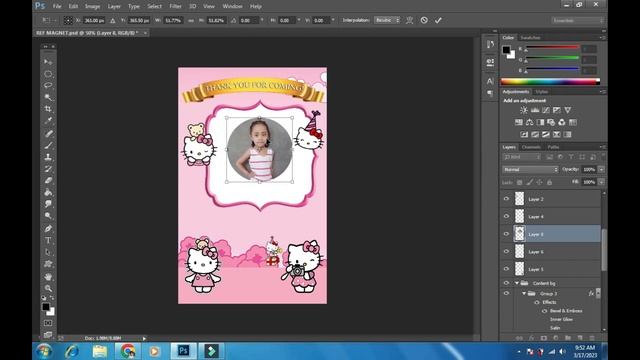Open the workspace switcher dropdown
This screenshot has height=360, width=640.
click(x=578, y=20)
